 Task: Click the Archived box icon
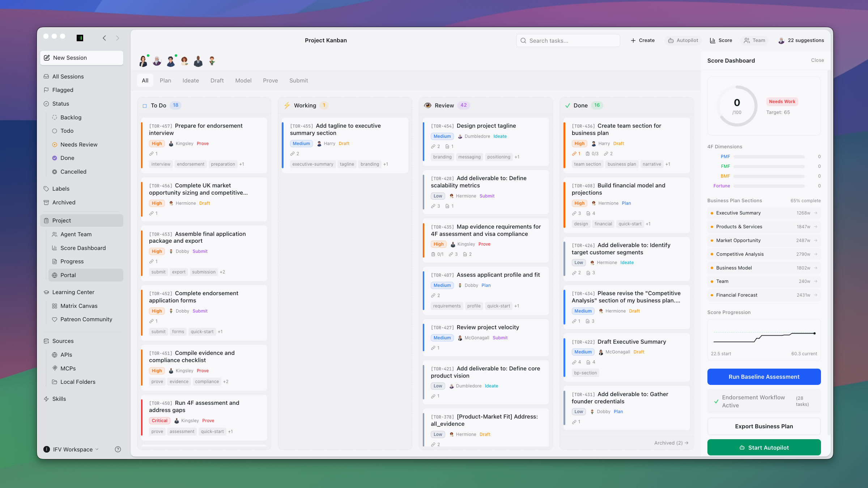(x=46, y=203)
